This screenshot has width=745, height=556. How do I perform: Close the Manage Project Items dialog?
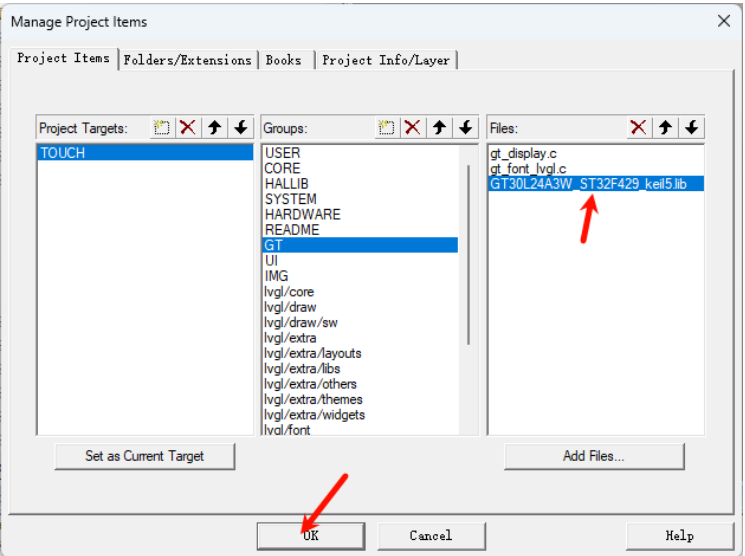[724, 21]
